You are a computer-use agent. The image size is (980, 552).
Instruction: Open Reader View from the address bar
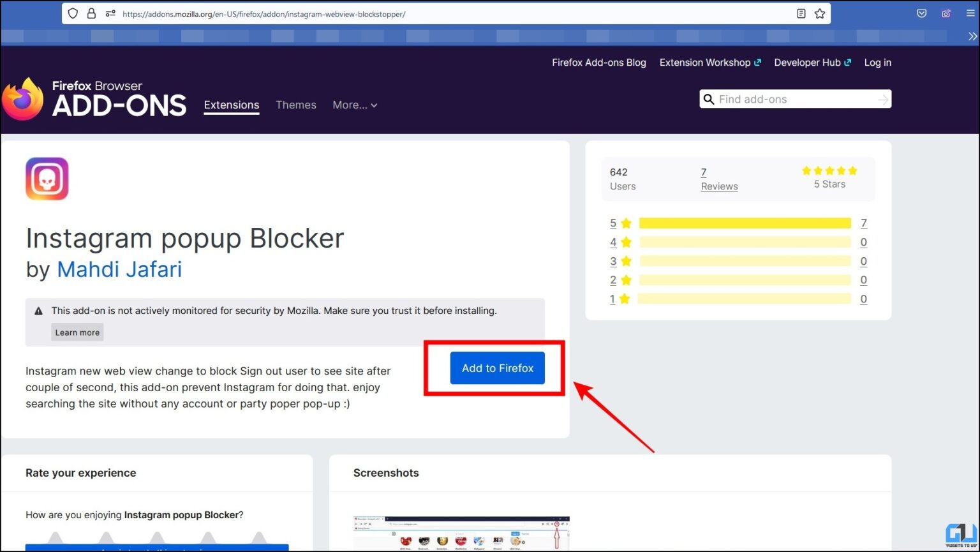(x=801, y=13)
